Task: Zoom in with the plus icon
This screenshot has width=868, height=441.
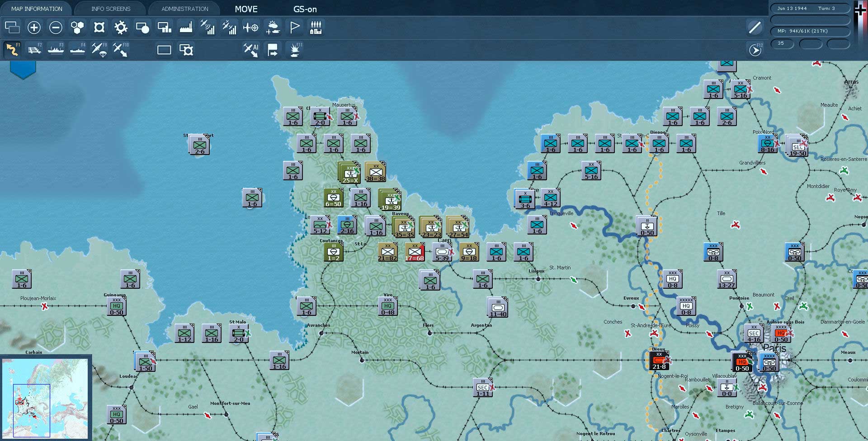Action: click(x=34, y=28)
